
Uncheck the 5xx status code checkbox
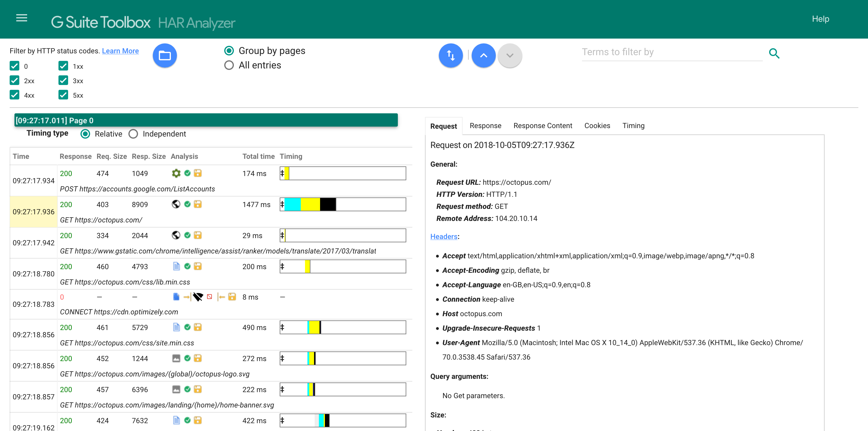63,95
